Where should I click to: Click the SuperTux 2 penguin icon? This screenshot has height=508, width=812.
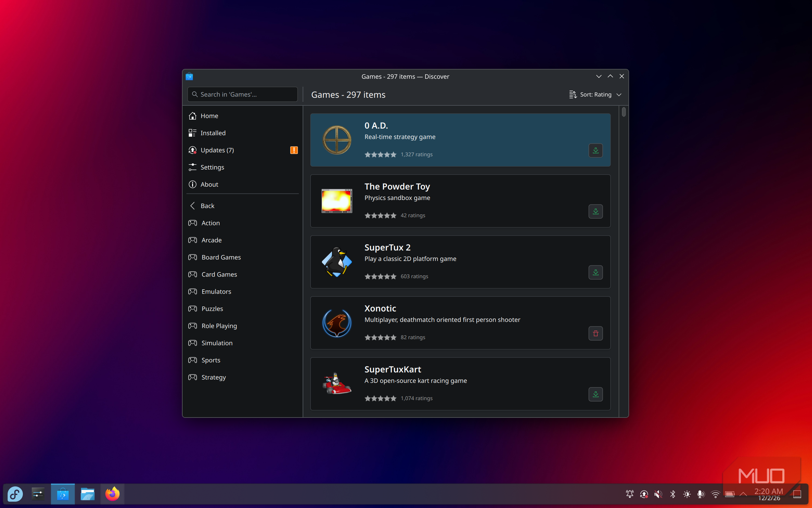(x=337, y=262)
